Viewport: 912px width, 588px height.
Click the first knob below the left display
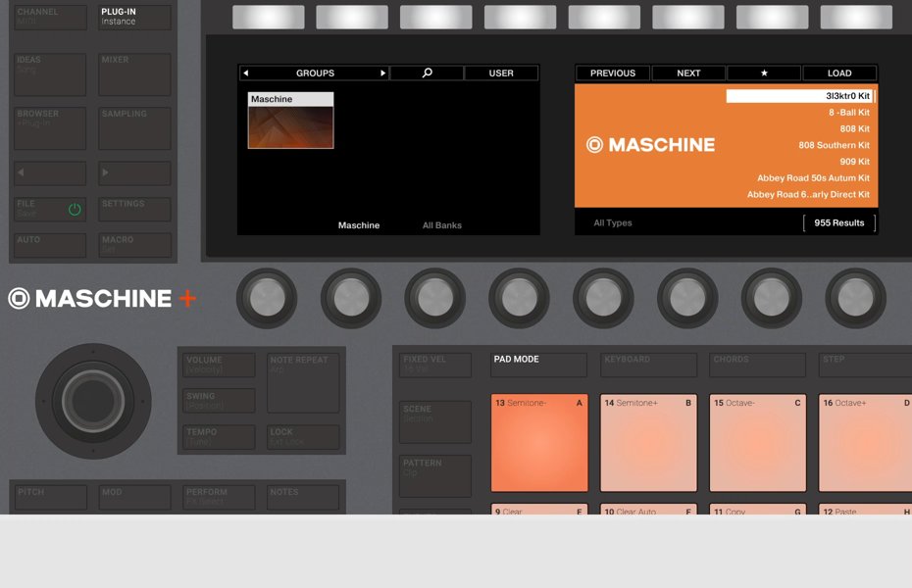click(267, 298)
